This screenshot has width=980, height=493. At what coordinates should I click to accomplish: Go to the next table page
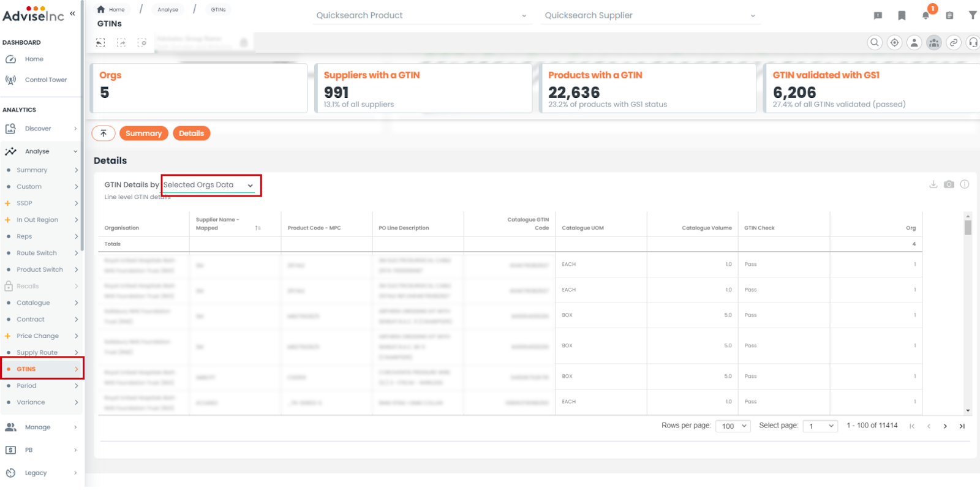[945, 426]
